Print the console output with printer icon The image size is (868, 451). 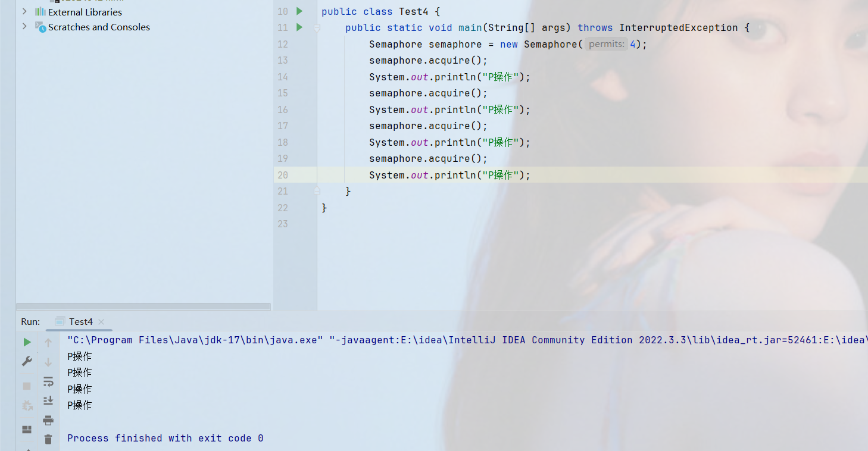pos(48,420)
